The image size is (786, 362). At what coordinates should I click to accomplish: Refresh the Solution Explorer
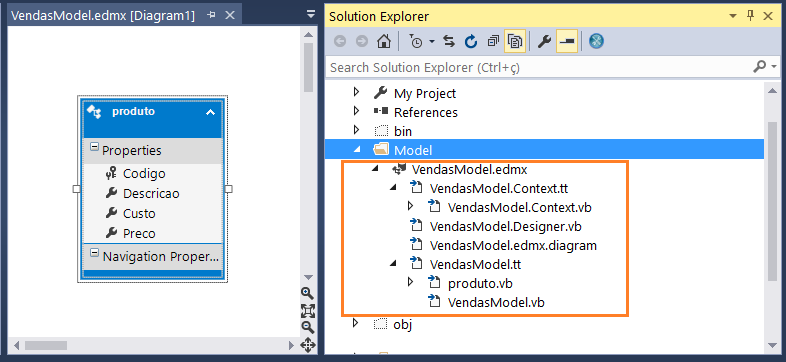(471, 42)
